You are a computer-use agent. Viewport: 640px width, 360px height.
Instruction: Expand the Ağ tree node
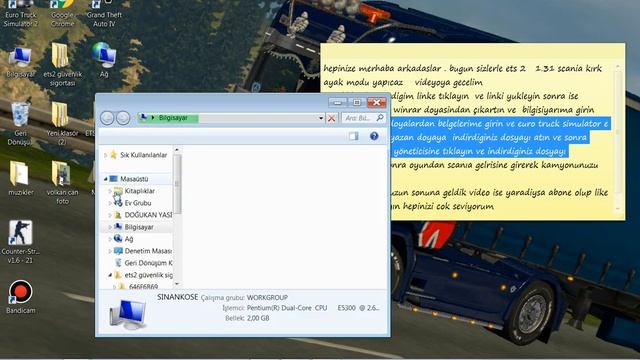(x=110, y=239)
